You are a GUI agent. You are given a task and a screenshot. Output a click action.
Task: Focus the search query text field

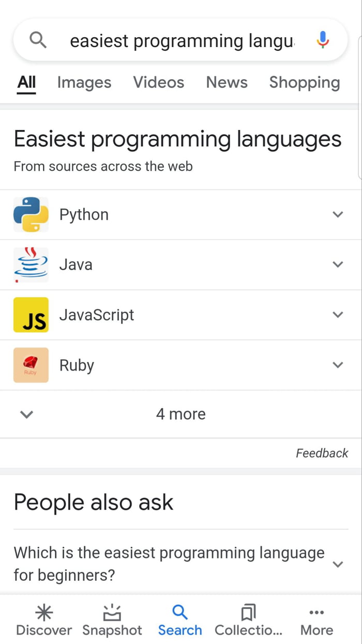point(182,40)
